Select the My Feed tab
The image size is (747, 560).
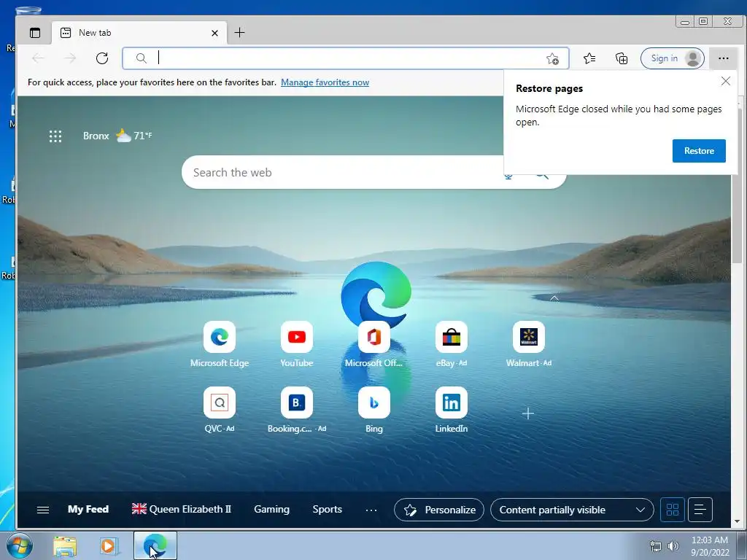coord(88,509)
